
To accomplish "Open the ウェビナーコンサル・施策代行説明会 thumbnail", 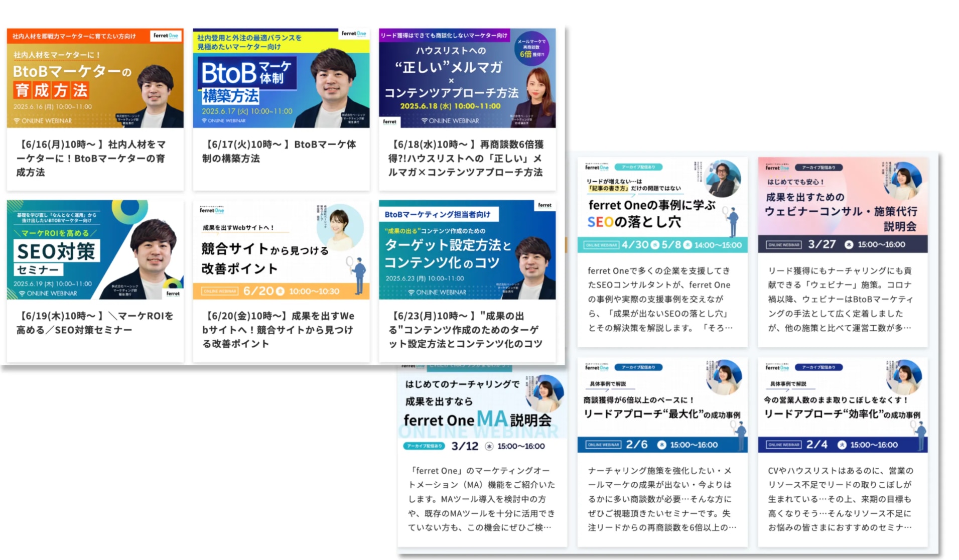I will point(843,205).
